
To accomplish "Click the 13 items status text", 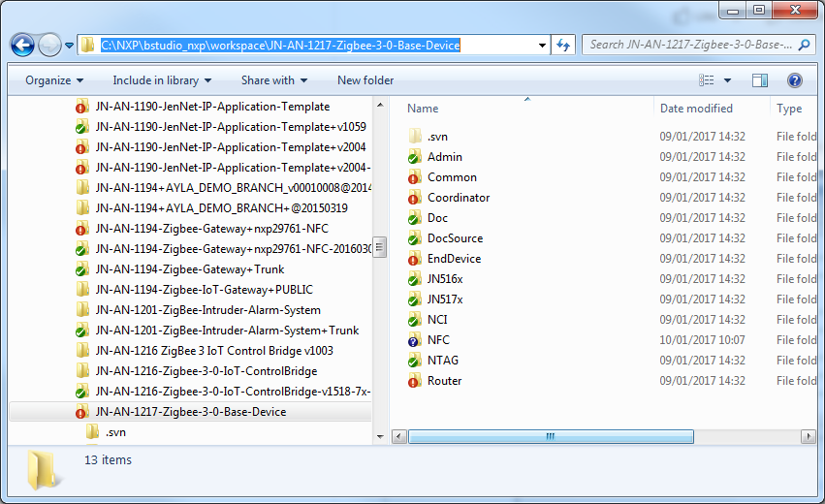I will [108, 459].
